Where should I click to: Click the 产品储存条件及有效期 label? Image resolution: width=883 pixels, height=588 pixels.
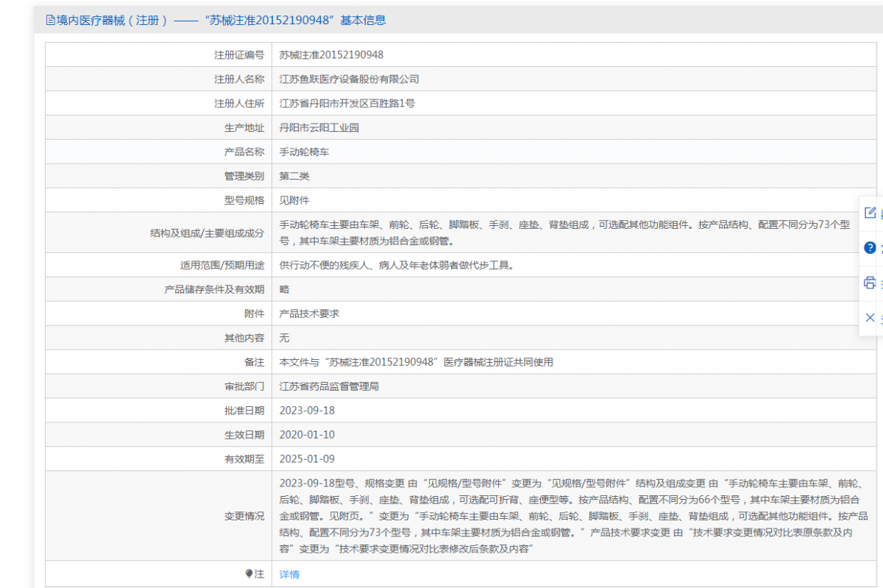click(x=214, y=289)
